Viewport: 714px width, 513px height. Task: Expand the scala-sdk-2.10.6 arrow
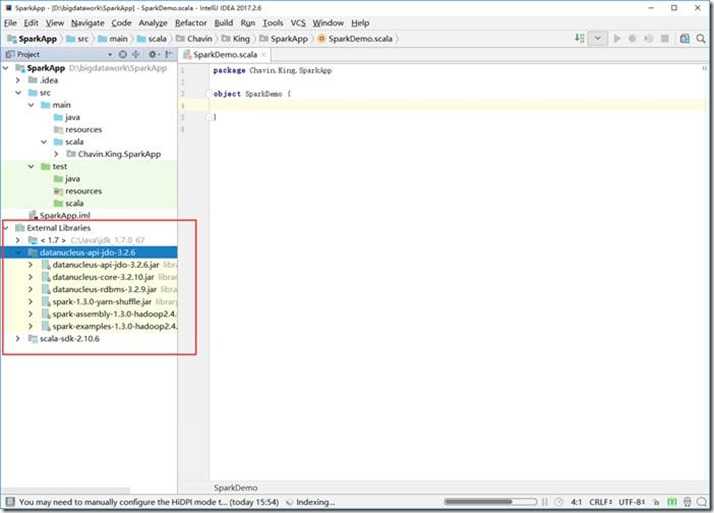(x=18, y=338)
